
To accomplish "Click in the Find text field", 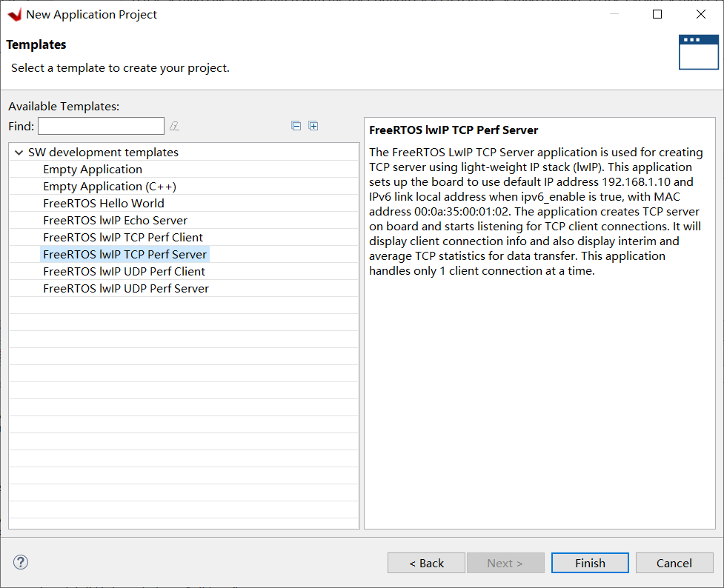I will pyautogui.click(x=101, y=126).
